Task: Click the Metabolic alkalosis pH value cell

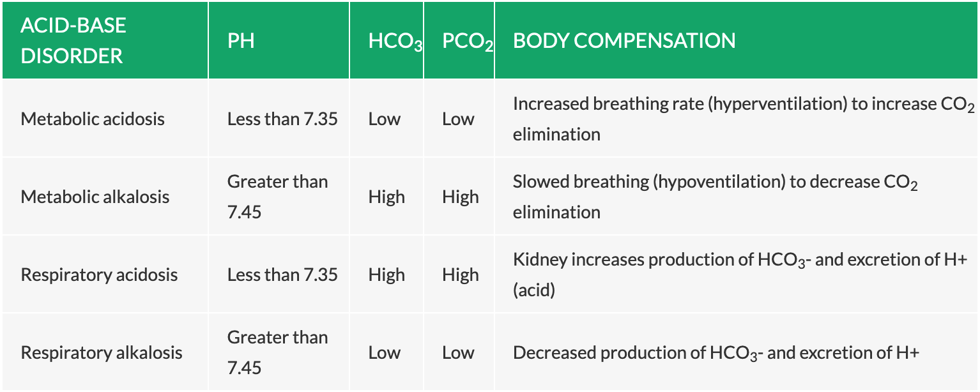Action: (277, 197)
